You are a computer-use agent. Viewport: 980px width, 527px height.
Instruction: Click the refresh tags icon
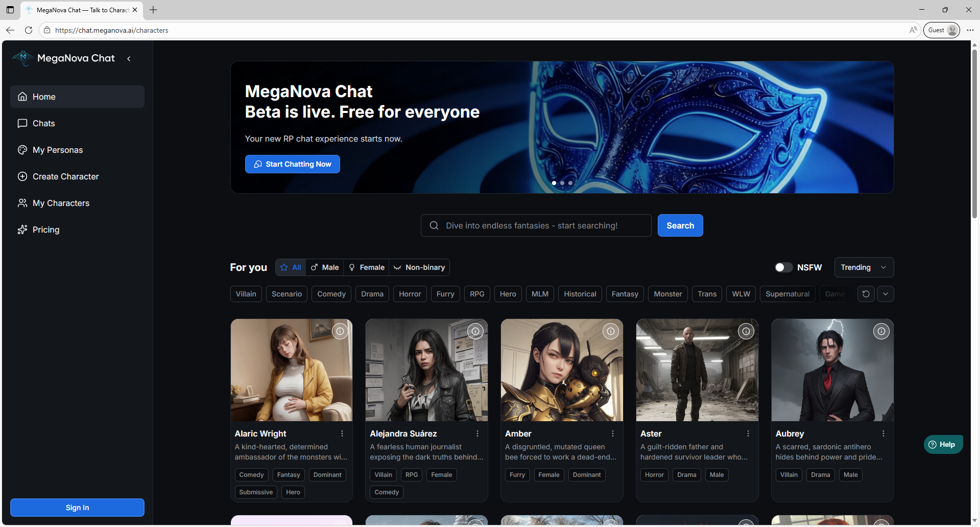(x=866, y=294)
